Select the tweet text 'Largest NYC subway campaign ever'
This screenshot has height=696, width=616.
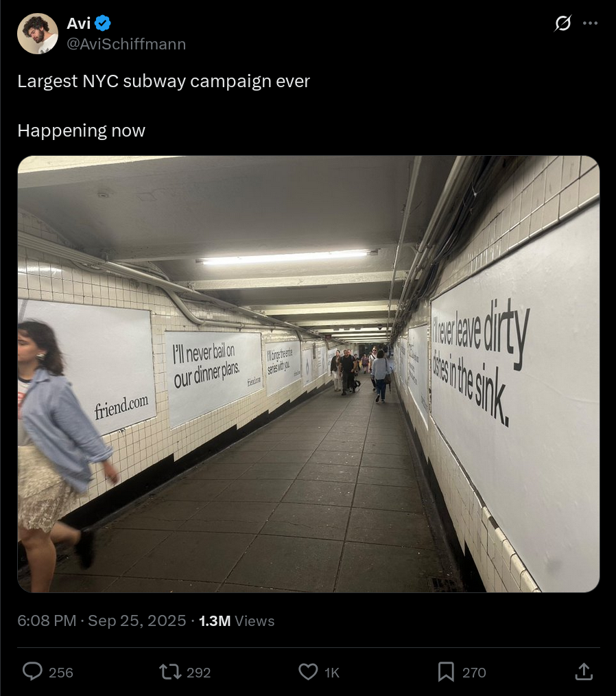(x=164, y=81)
